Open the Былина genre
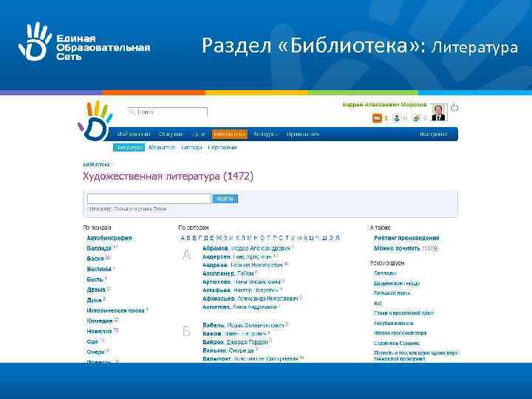This screenshot has height=399, width=532. pyautogui.click(x=99, y=269)
